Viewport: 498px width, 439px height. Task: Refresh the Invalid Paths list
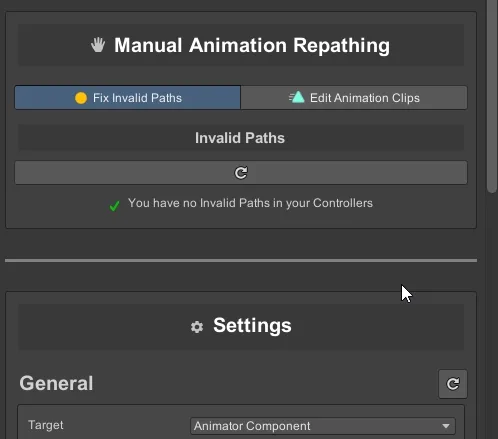(x=241, y=173)
